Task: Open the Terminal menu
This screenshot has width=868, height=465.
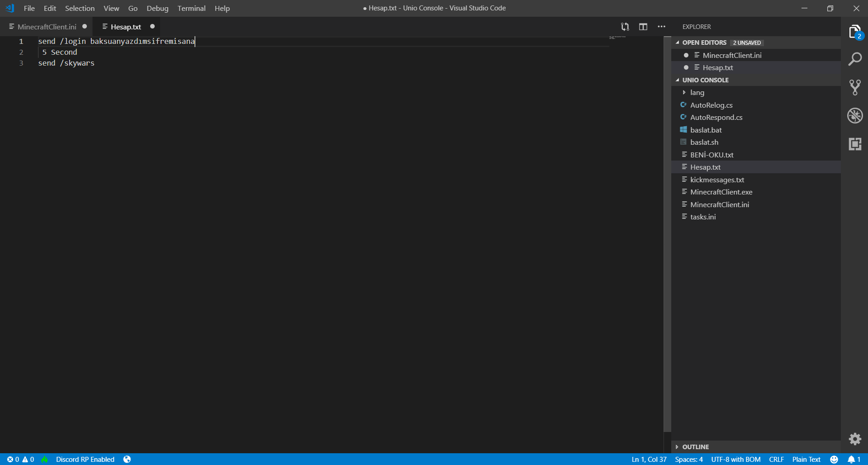Action: coord(191,8)
